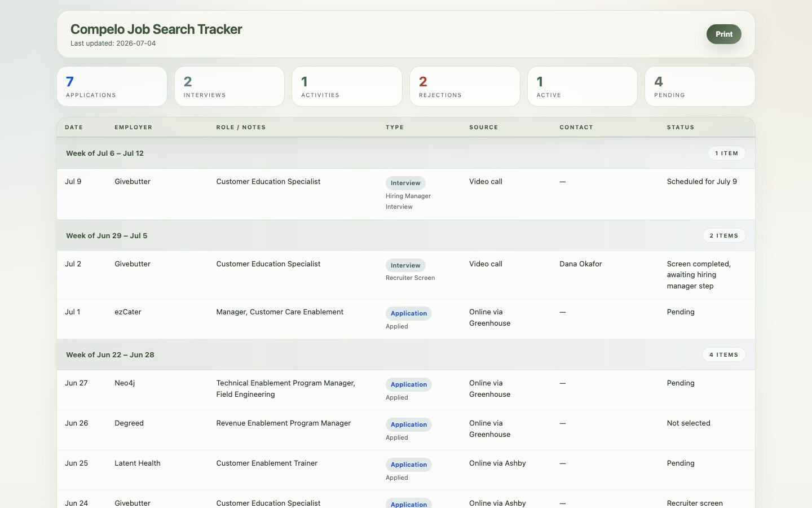Select the Interviews stat card showing 2
This screenshot has width=812, height=508.
(x=230, y=86)
